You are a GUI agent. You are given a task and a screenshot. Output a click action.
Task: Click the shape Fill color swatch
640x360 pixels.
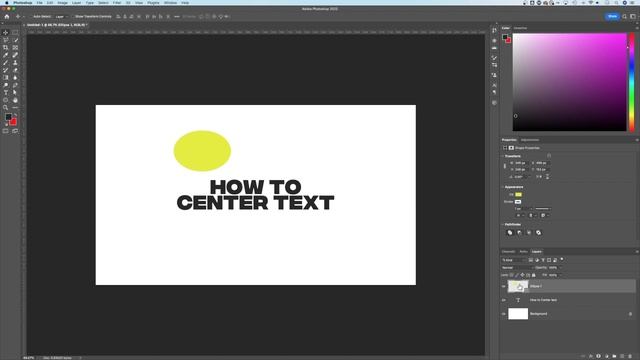[518, 195]
